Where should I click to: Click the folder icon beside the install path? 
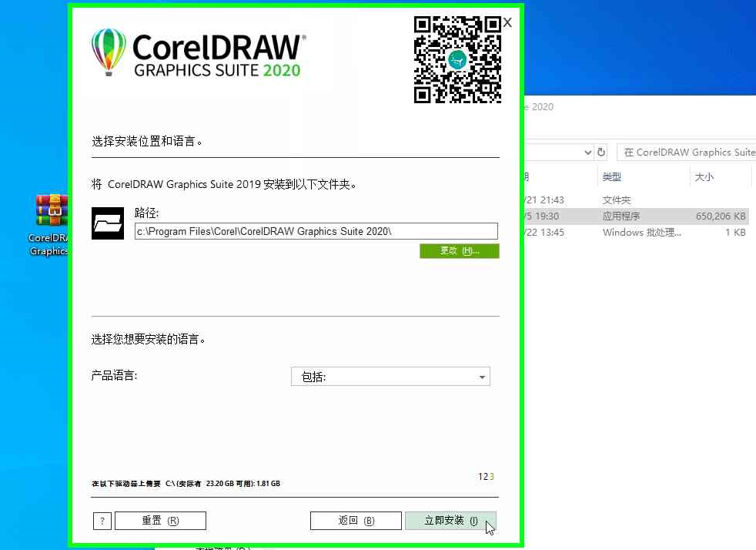pos(108,223)
